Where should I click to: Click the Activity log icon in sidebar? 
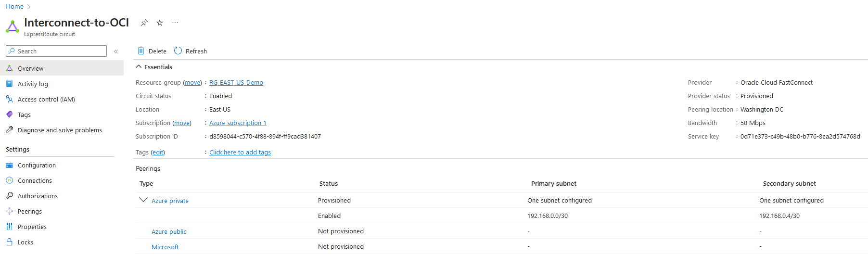pos(9,84)
